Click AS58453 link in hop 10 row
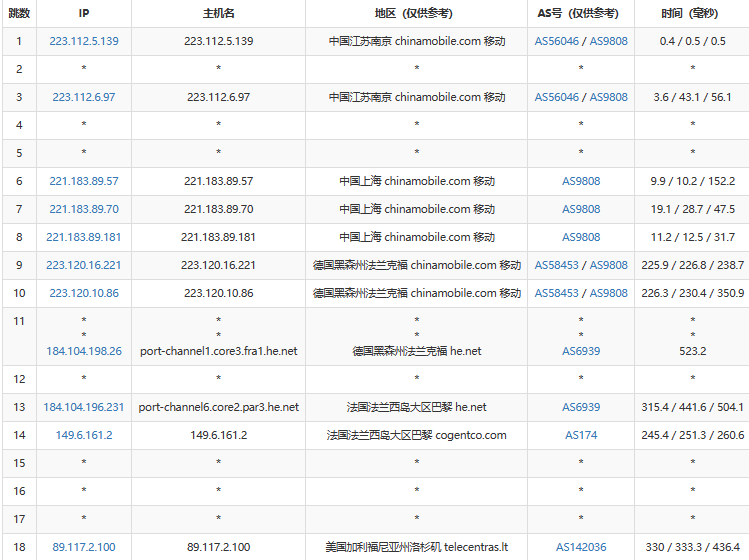The image size is (749, 560). click(556, 293)
